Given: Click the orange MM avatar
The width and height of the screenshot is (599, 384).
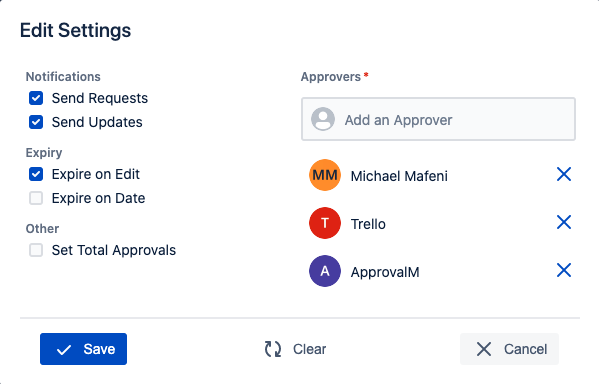Looking at the screenshot, I should [x=325, y=175].
